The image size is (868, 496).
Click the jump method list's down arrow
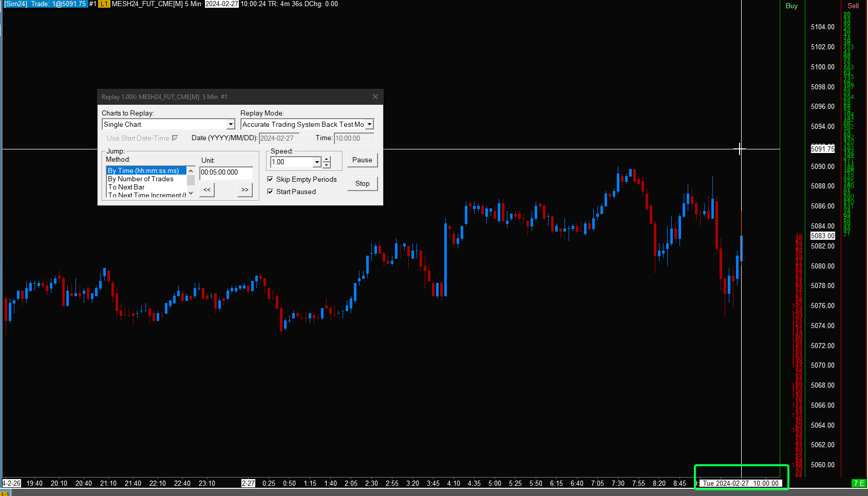click(191, 193)
